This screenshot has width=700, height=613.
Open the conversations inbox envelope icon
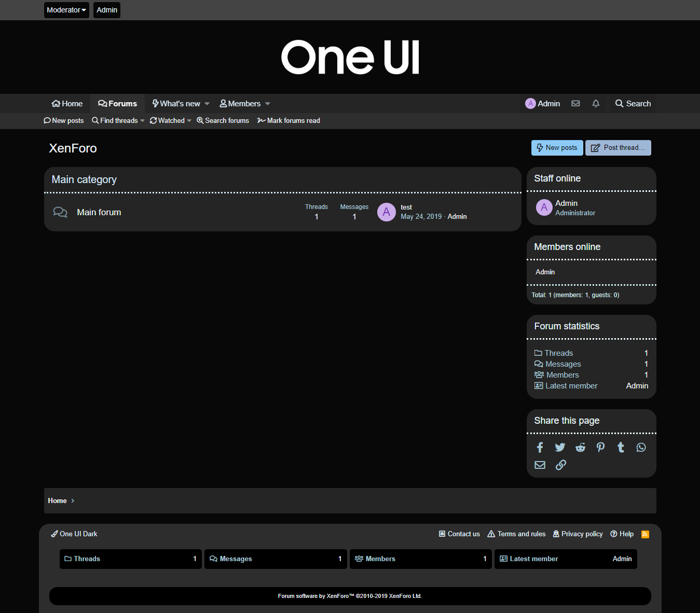pyautogui.click(x=575, y=104)
